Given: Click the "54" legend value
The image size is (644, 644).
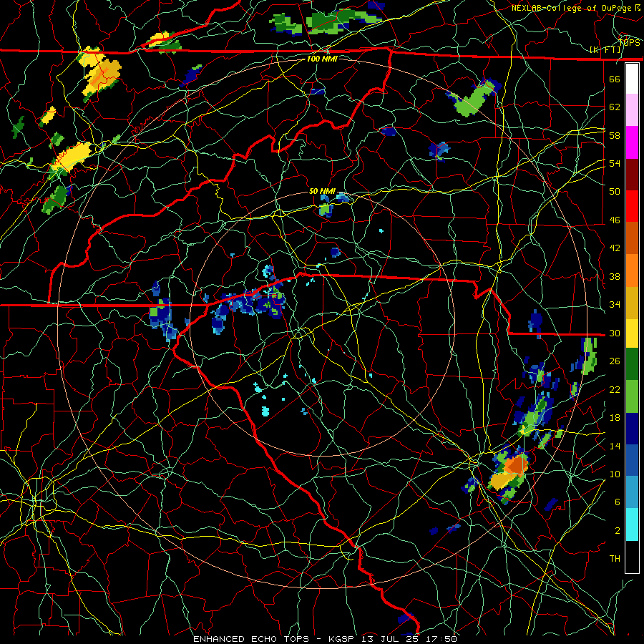Looking at the screenshot, I should pos(615,163).
